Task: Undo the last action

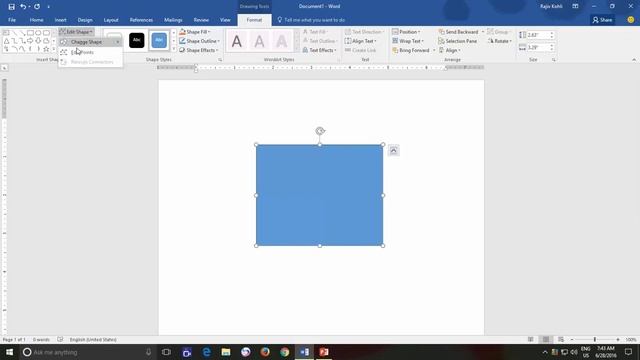Action: pyautogui.click(x=23, y=7)
